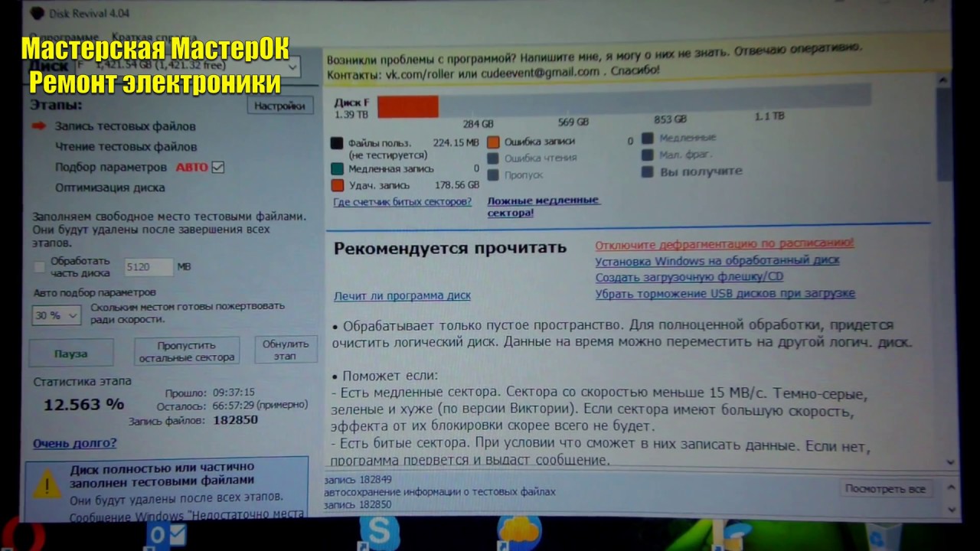Click the Disk Revival title bar icon
The height and width of the screenshot is (551, 980).
click(36, 13)
